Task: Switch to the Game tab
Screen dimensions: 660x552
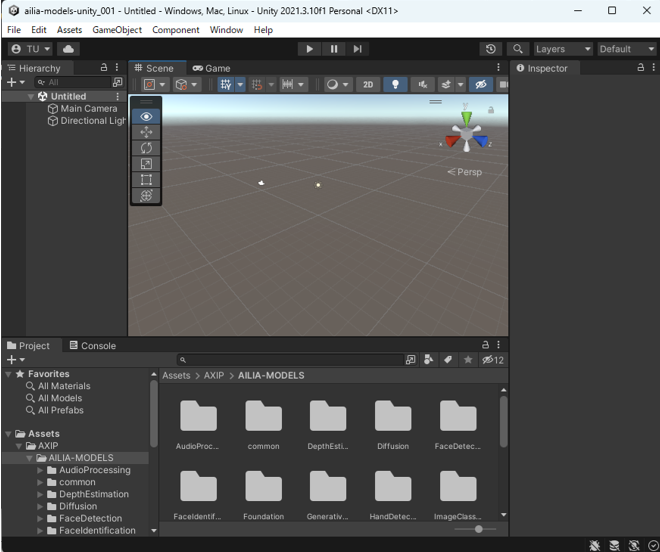Action: [212, 68]
